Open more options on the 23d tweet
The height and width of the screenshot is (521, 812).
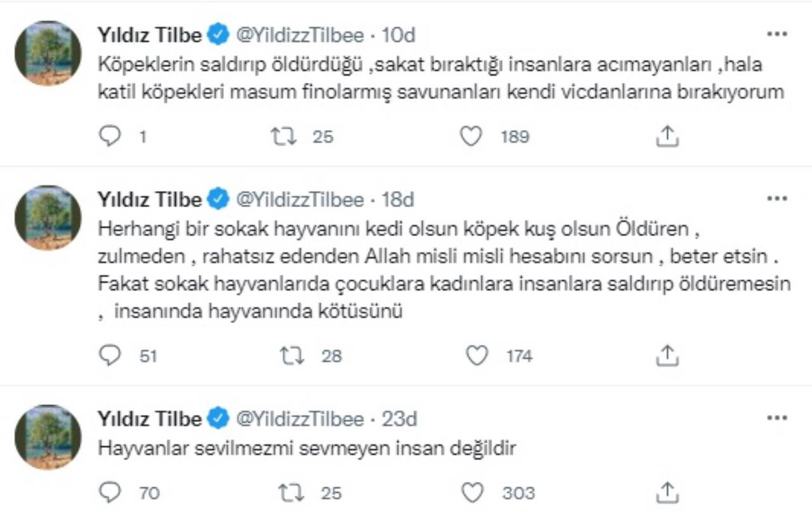[x=776, y=418]
